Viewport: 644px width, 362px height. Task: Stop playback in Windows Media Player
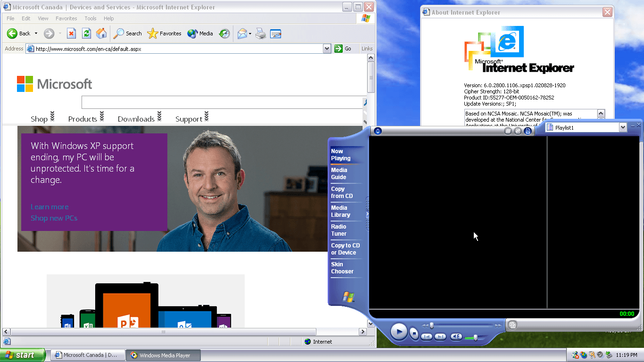[414, 333]
